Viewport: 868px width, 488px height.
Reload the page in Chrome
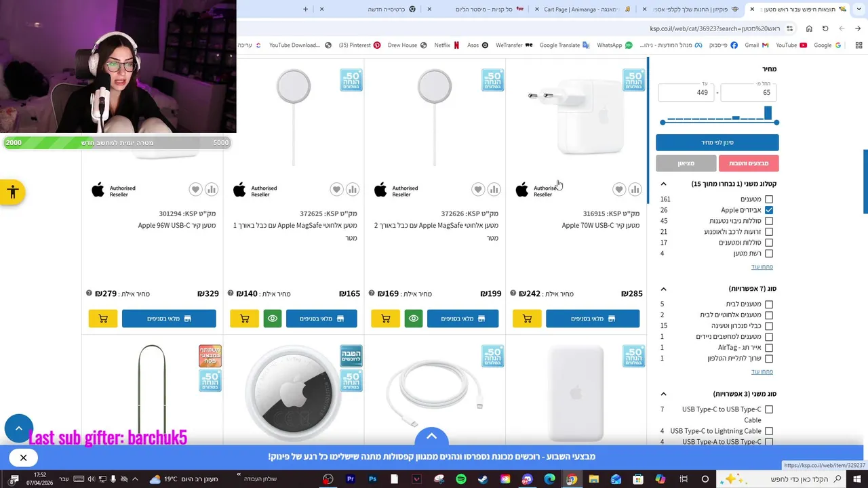pyautogui.click(x=825, y=28)
